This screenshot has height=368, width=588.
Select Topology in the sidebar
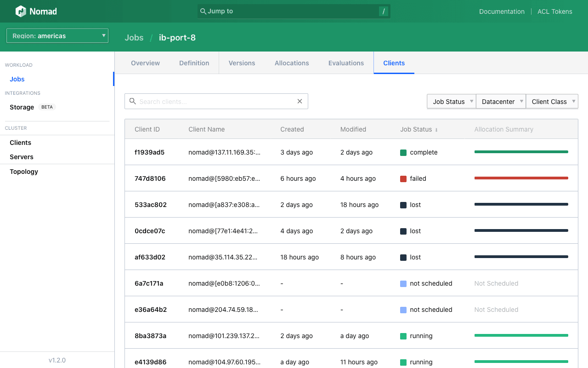tap(23, 171)
